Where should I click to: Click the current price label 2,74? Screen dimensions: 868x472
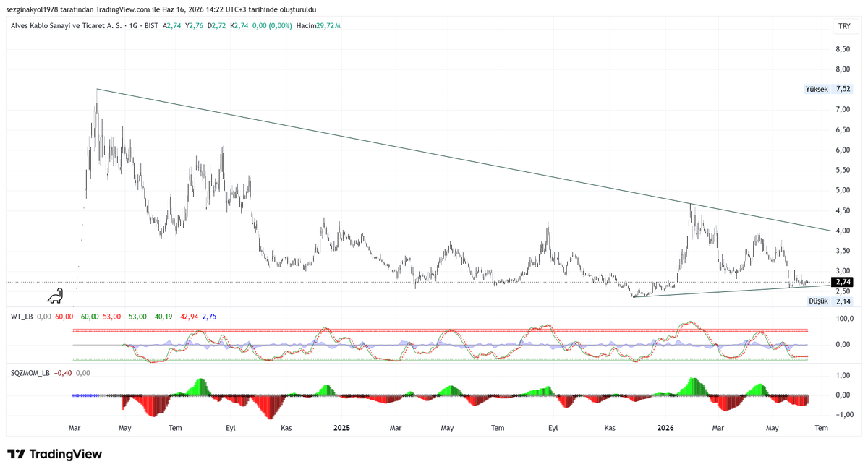[x=843, y=282]
